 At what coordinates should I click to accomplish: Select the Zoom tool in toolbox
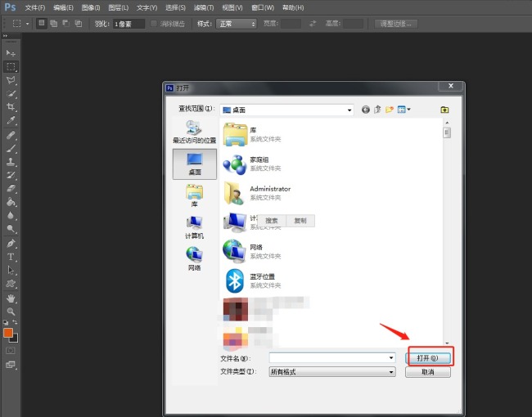tap(11, 312)
